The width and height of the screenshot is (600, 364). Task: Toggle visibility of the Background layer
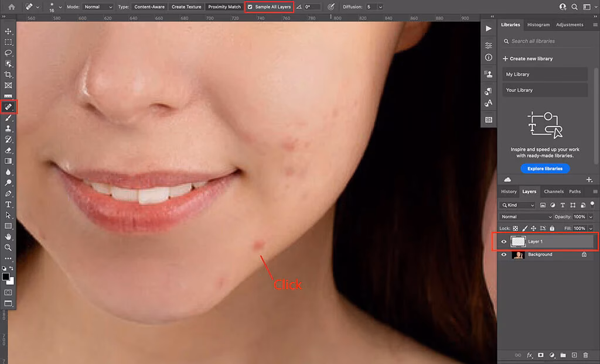[504, 255]
